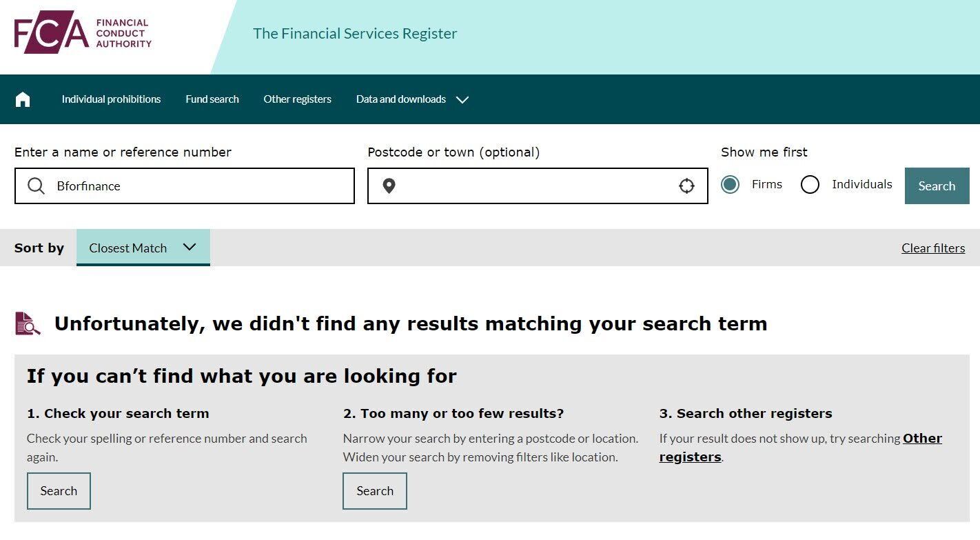Focus the name or reference number field
The height and width of the screenshot is (540, 980).
185,186
